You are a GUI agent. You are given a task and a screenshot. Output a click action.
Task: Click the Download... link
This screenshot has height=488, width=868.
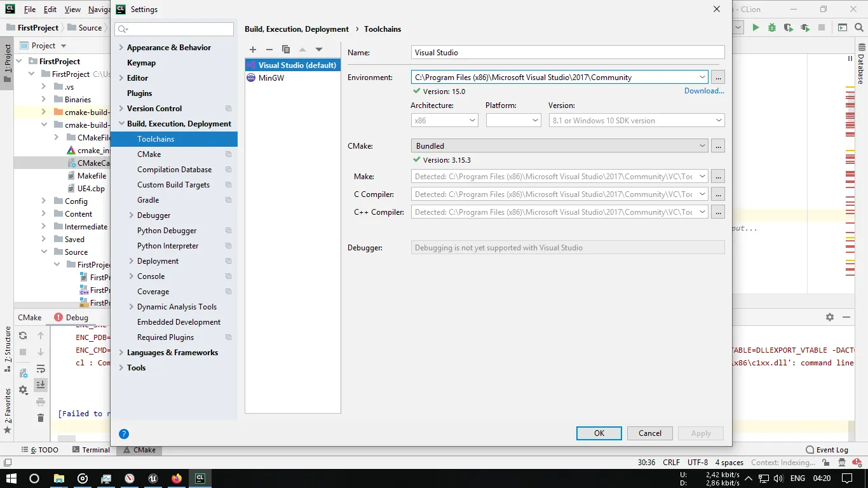[704, 91]
